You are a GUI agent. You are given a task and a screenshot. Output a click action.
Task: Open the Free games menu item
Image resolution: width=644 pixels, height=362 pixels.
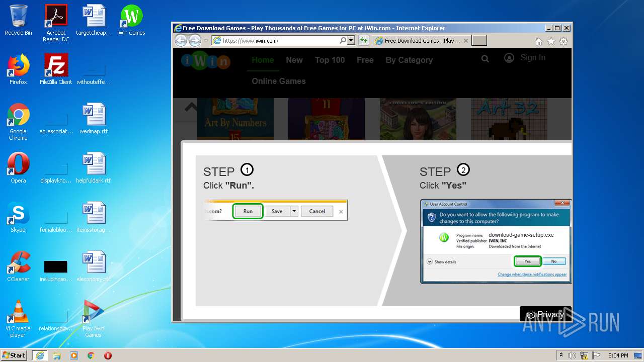click(365, 60)
